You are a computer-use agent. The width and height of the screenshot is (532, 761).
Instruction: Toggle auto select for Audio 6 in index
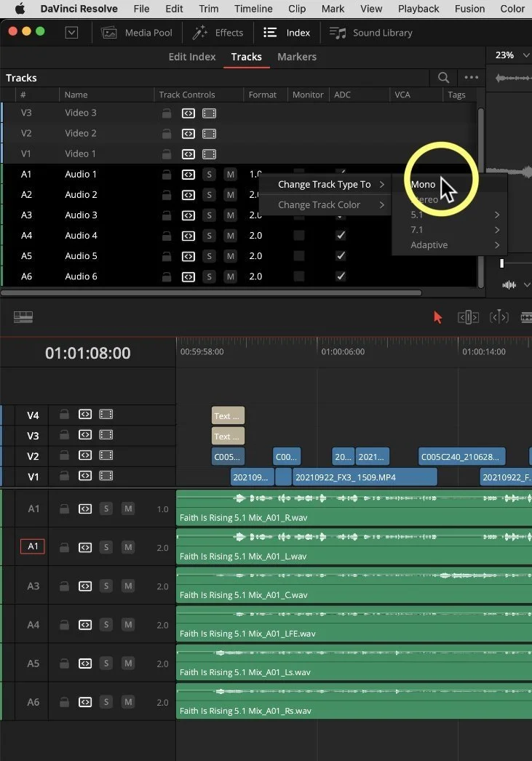coord(188,276)
